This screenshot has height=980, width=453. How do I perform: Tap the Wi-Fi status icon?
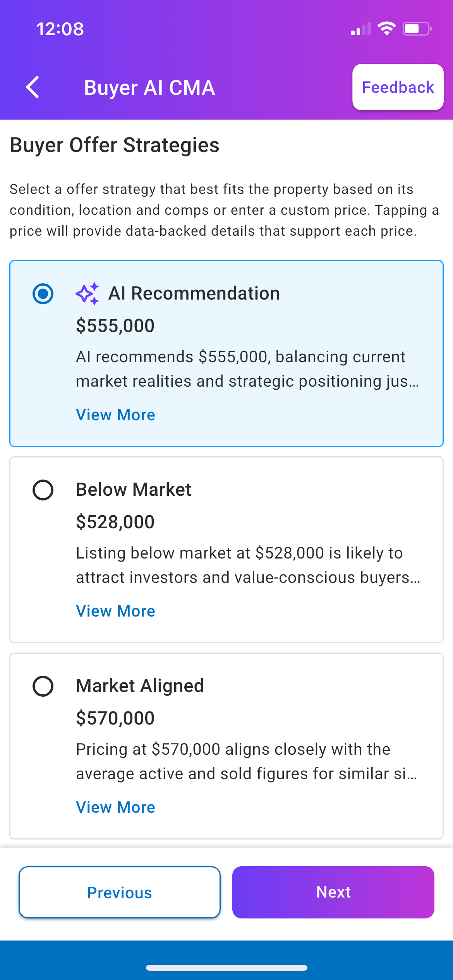coord(386,29)
